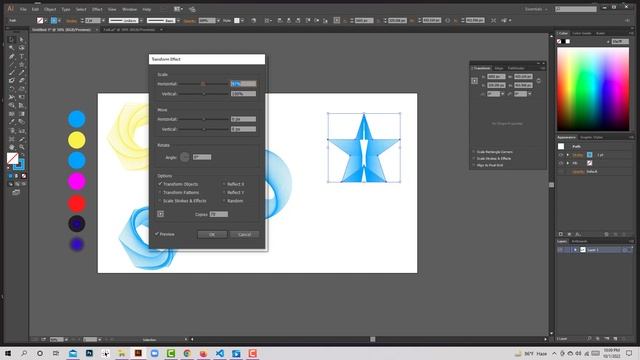Toggle Layer 1 visibility in the Layers panel
This screenshot has height=360, width=640.
(560, 250)
